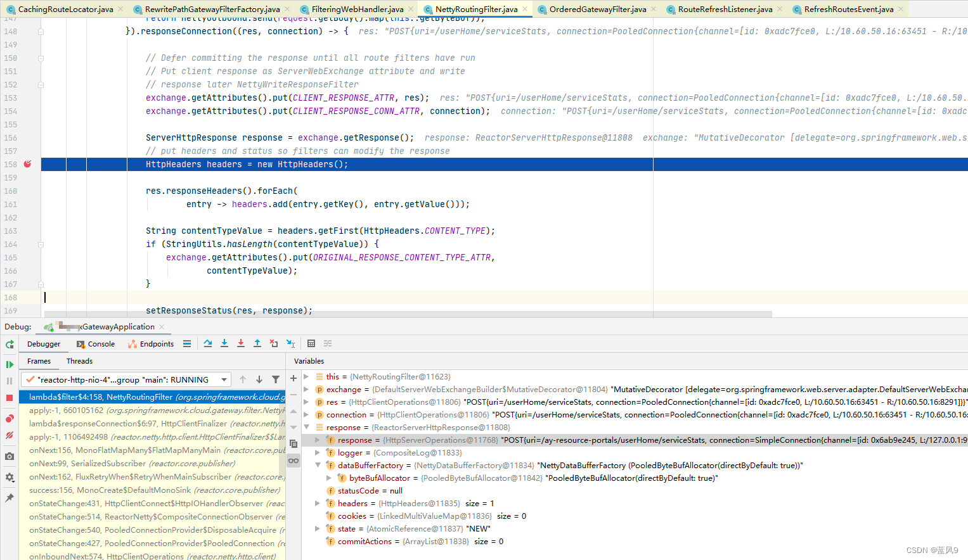Screen dimensions: 968x560
Task: Place cursor on line 168 in editor
Action: coord(505,298)
